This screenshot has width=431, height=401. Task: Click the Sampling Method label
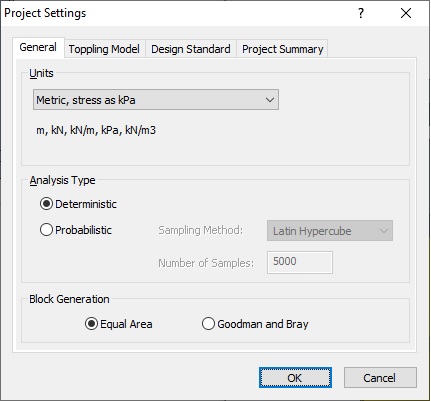[x=201, y=230]
